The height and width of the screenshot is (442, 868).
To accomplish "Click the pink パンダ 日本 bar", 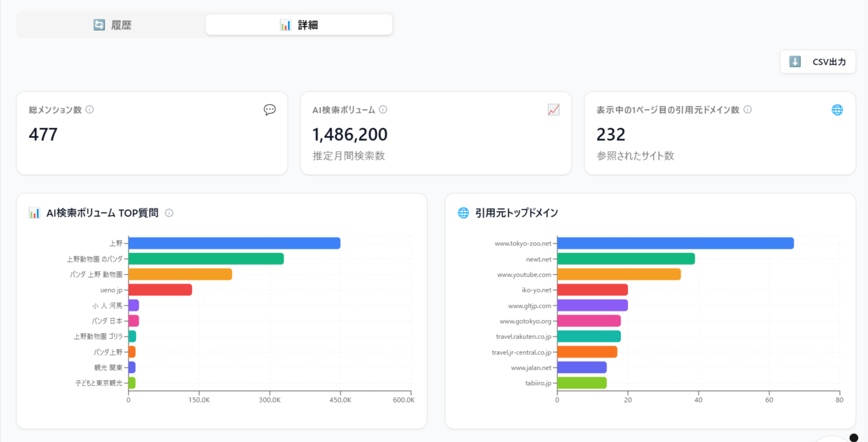I will [x=134, y=321].
